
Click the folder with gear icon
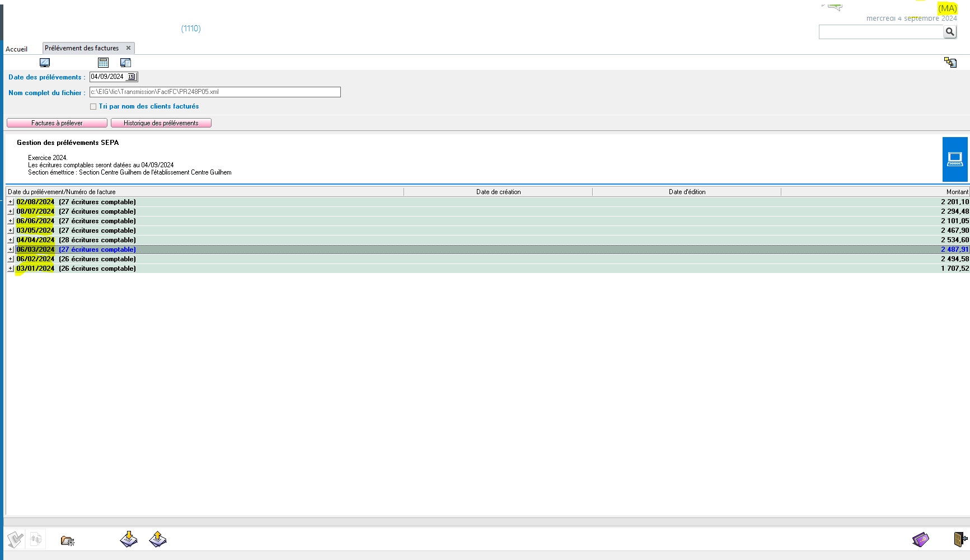coord(68,540)
